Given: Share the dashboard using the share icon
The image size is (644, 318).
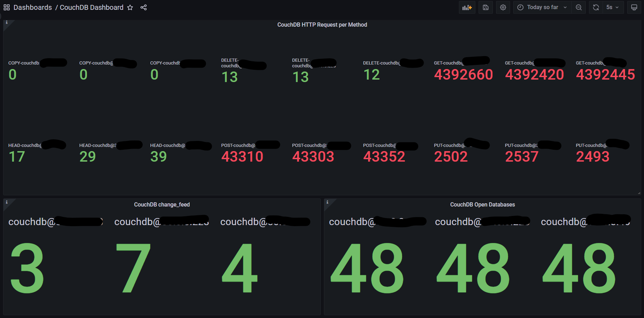Looking at the screenshot, I should point(143,7).
